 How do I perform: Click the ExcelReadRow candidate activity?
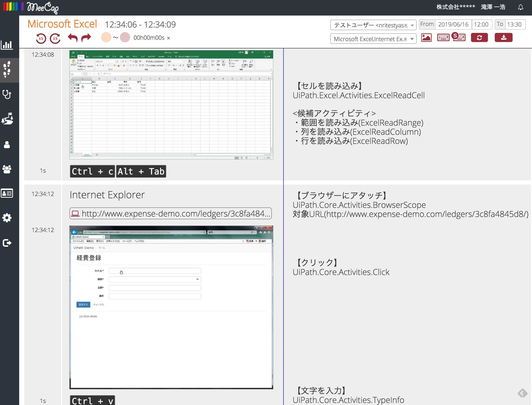352,141
